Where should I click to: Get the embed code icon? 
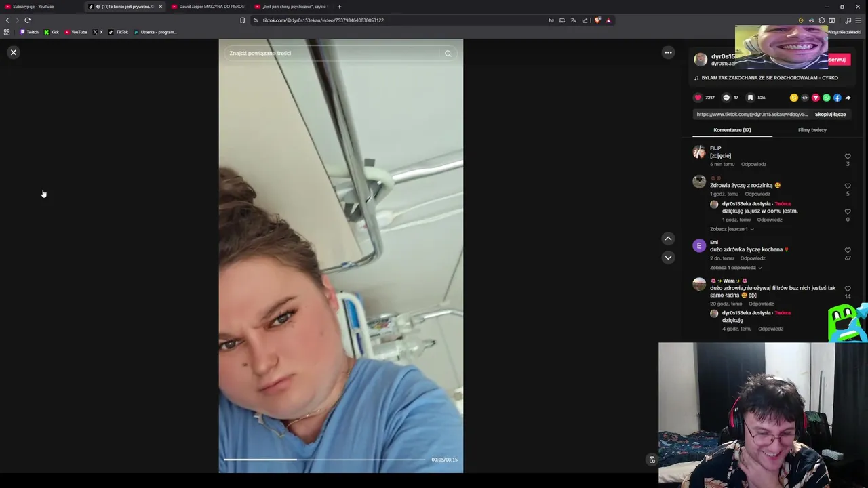805,98
